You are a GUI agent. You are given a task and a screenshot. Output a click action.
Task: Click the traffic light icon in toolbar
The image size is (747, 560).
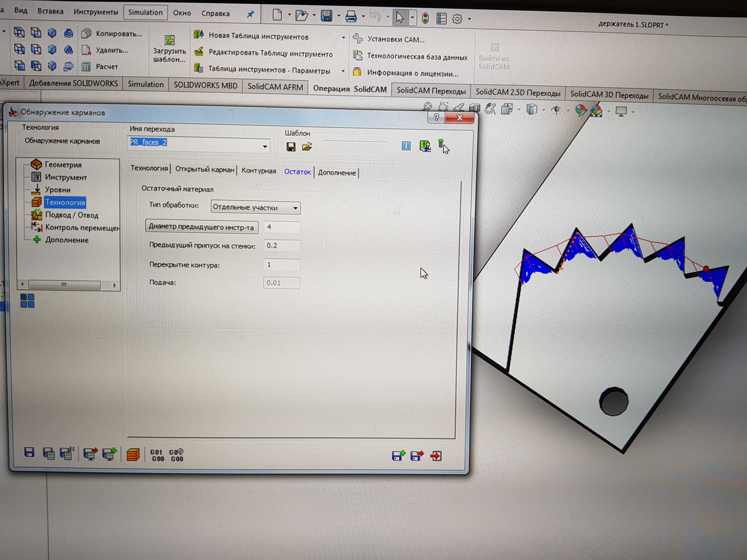[x=425, y=18]
